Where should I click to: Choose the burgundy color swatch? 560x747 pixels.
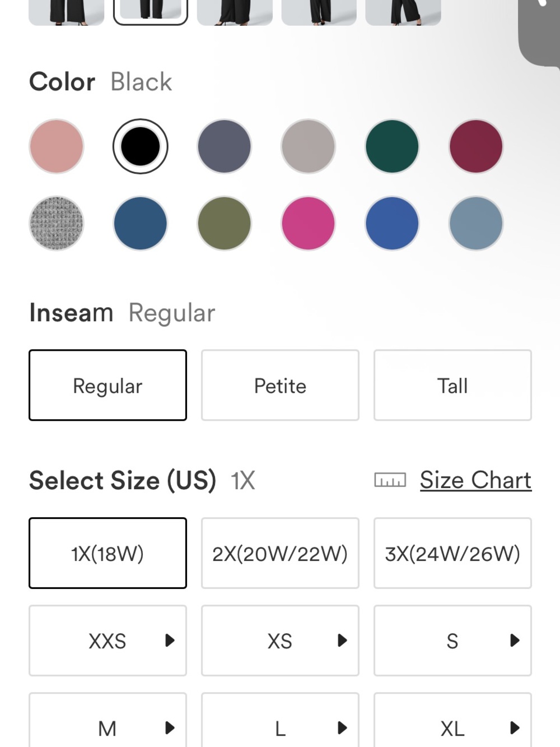tap(476, 146)
